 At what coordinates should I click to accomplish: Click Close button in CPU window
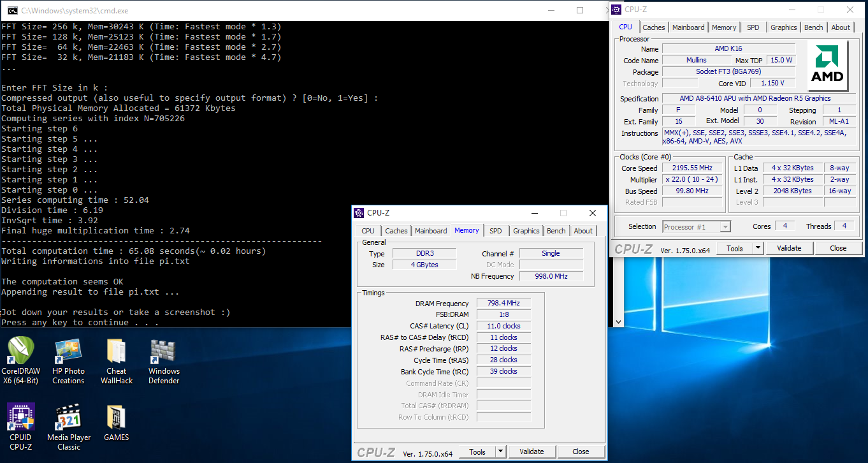(x=838, y=248)
